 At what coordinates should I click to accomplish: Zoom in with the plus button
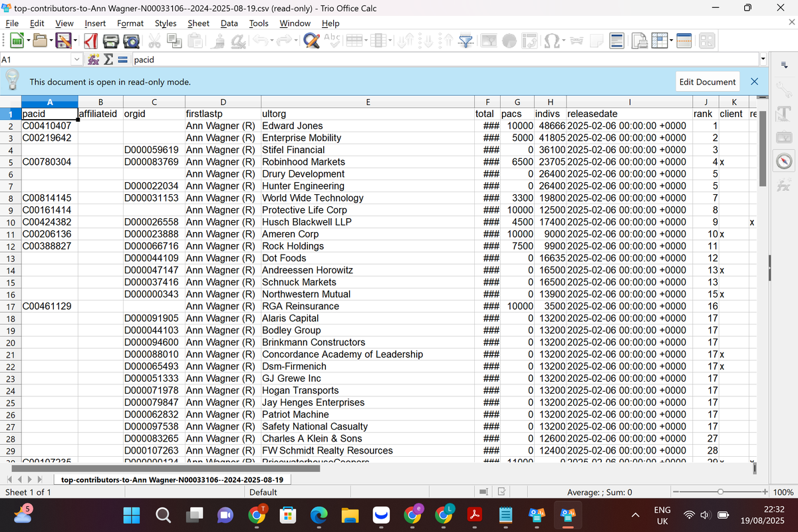(765, 492)
